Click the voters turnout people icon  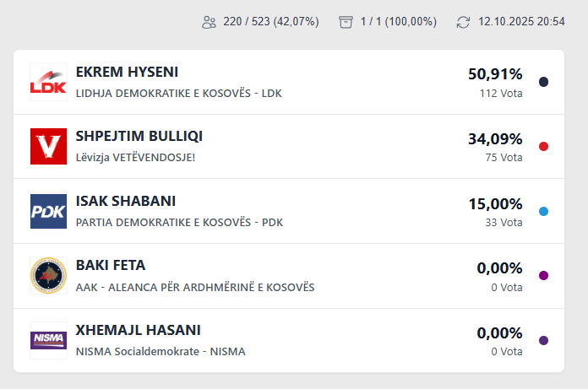(x=210, y=22)
